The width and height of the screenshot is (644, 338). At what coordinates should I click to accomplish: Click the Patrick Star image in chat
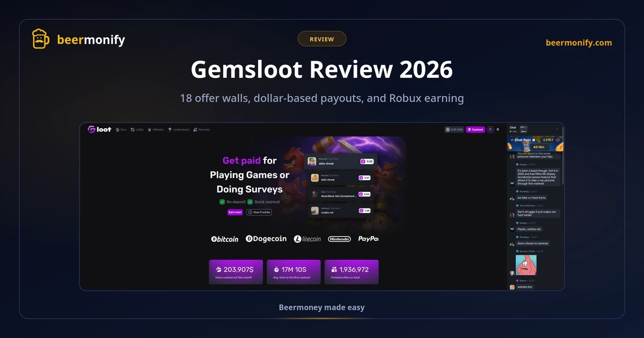click(x=526, y=265)
